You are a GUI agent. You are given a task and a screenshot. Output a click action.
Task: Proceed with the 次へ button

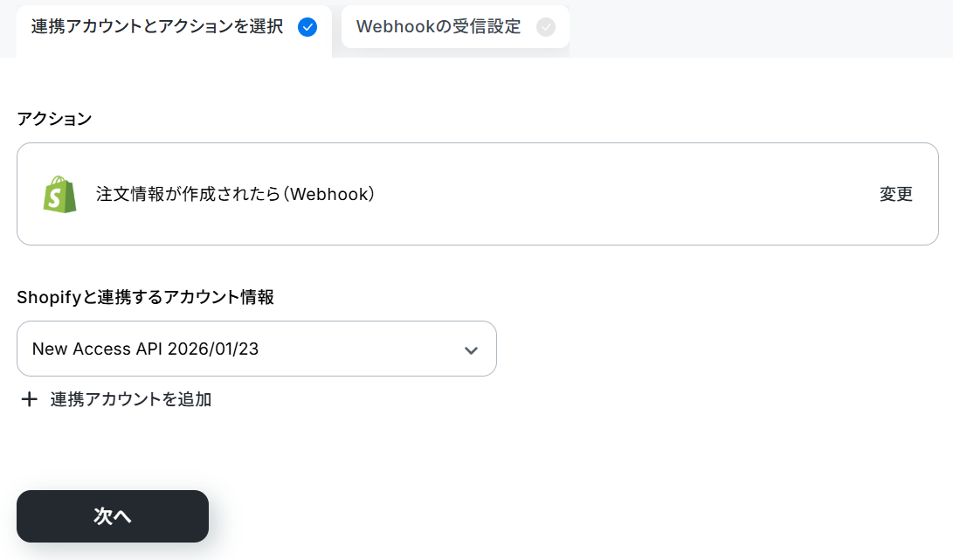113,516
